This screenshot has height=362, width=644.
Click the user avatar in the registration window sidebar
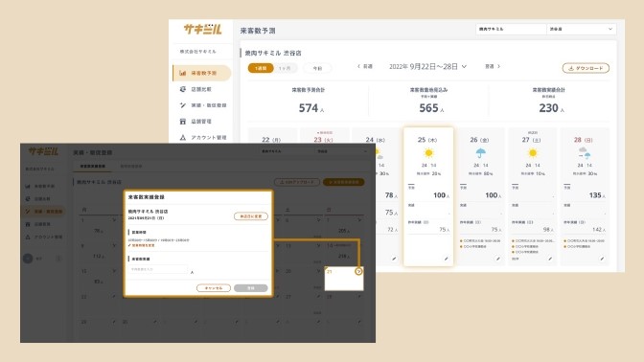[28, 259]
